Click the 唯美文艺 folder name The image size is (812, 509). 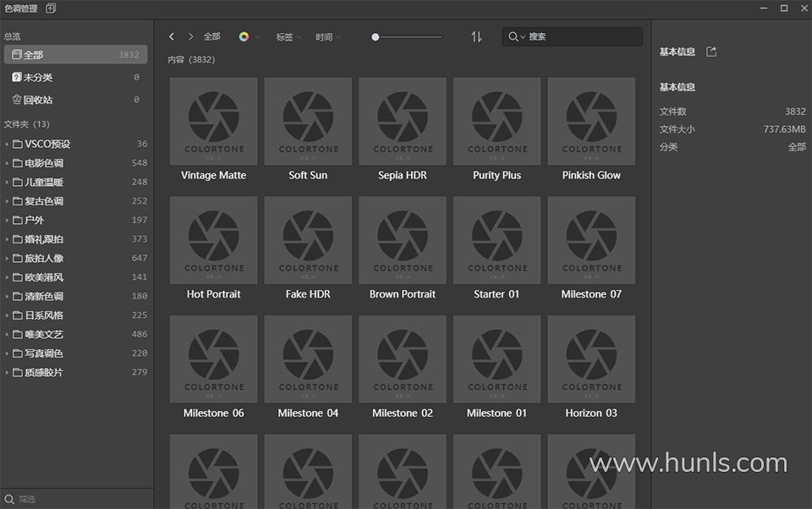[44, 335]
